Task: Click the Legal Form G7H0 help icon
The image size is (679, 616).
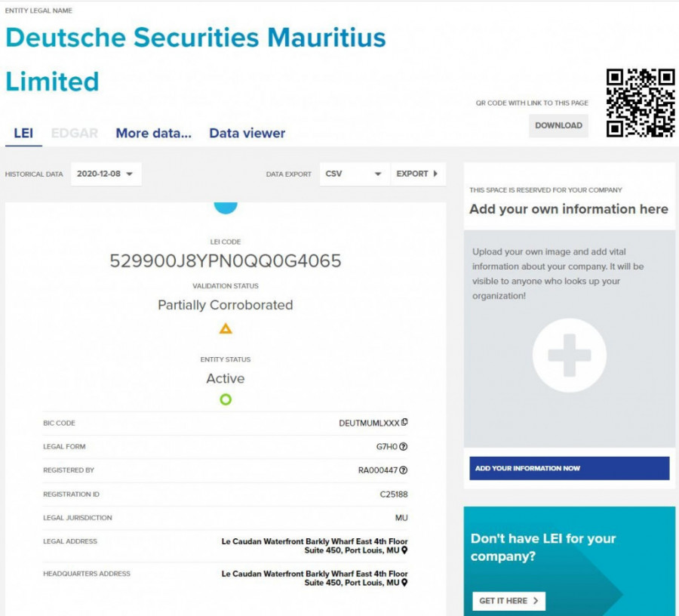Action: (x=404, y=447)
